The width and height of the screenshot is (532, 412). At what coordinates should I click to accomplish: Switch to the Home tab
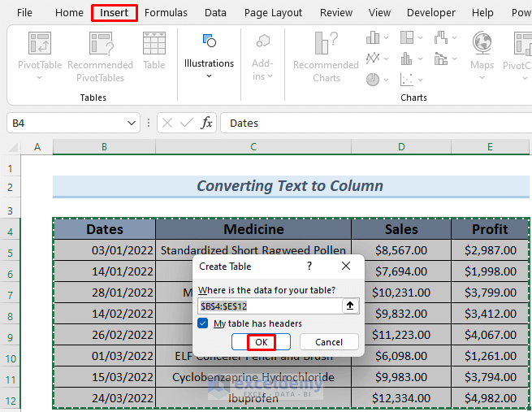[69, 13]
